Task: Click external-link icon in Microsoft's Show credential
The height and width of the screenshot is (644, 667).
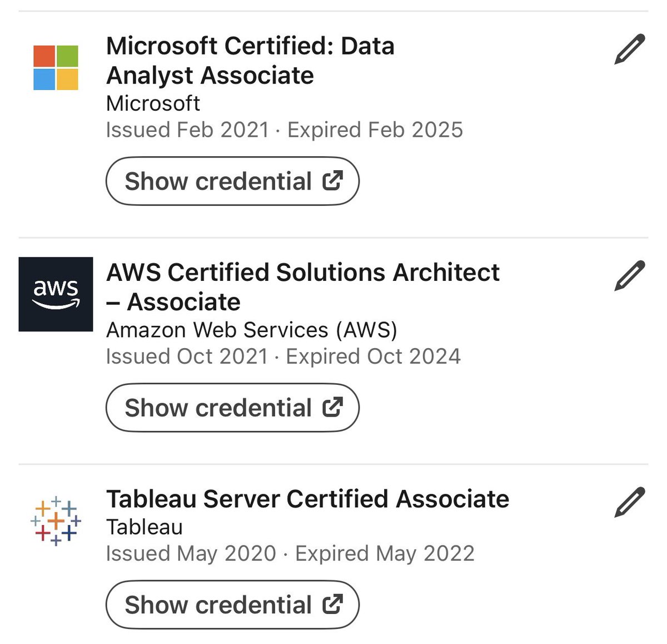Action: (x=332, y=181)
